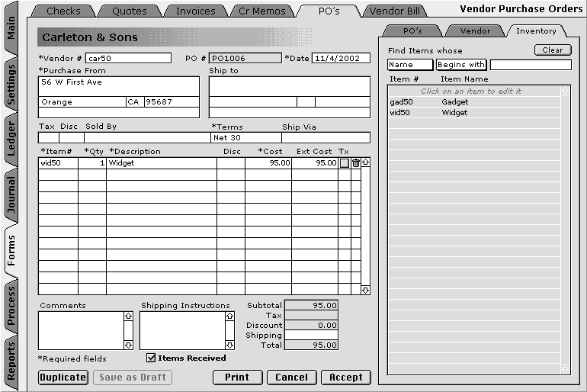Open the Cr Memos tab
This screenshot has width=587, height=392.
262,11
